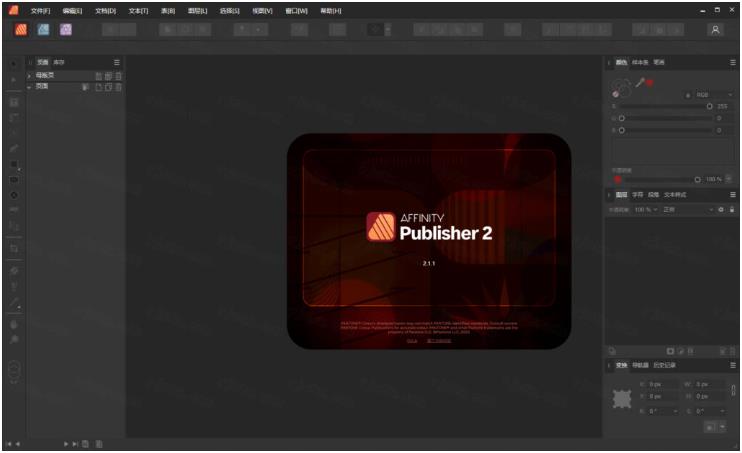Select the Zoom magnifier tool
742x453 pixels.
(x=14, y=340)
